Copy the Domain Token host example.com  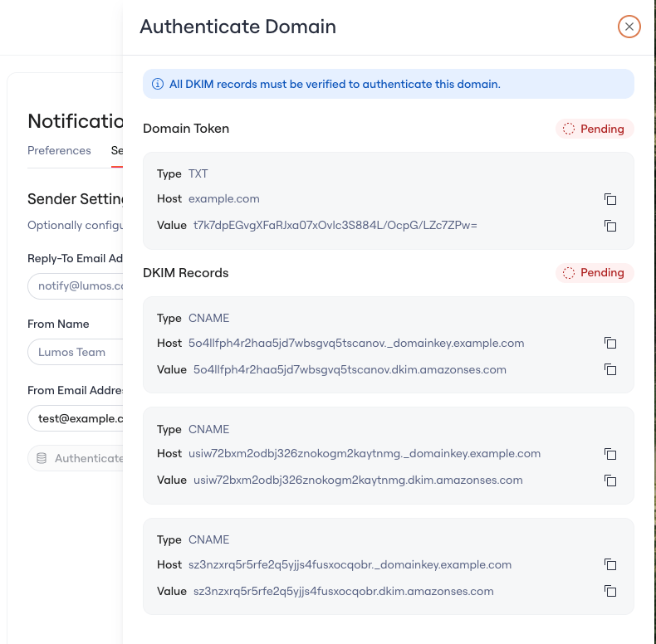(610, 199)
